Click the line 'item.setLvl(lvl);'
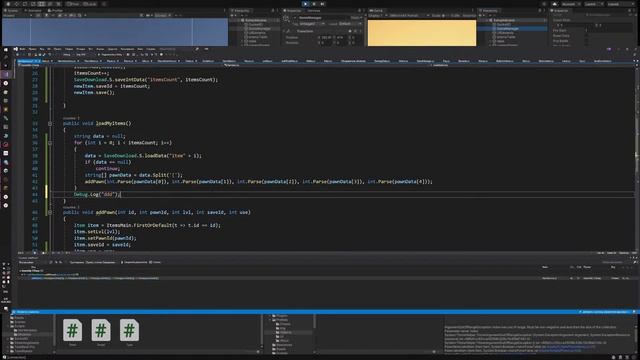Screen dimensions: 640x360 tap(97, 231)
